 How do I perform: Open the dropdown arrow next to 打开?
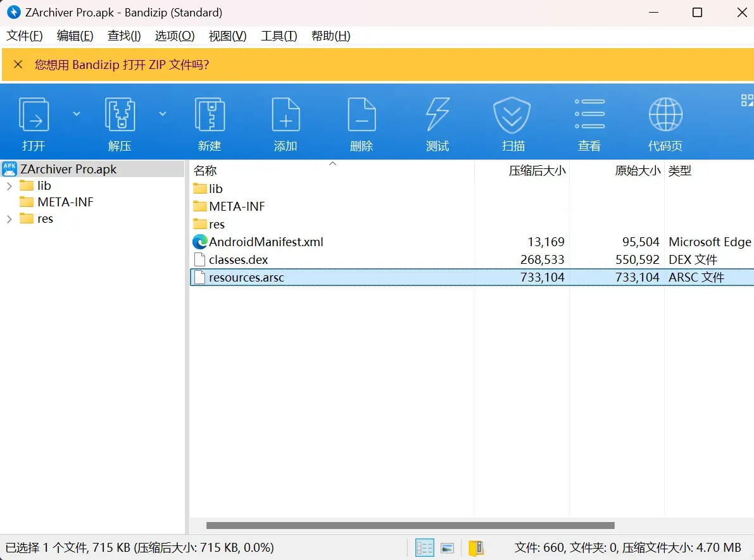(x=77, y=114)
